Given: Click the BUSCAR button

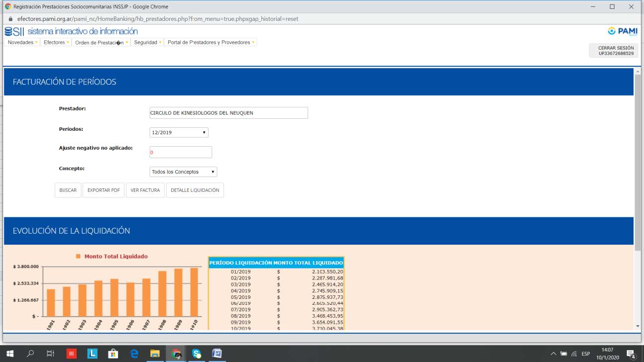Looking at the screenshot, I should [x=68, y=190].
